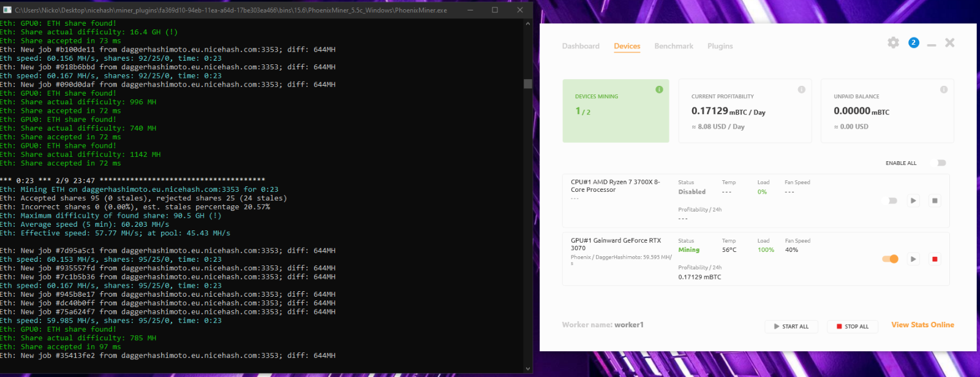
Task: Click the Worker name: worker1 text
Action: (603, 325)
